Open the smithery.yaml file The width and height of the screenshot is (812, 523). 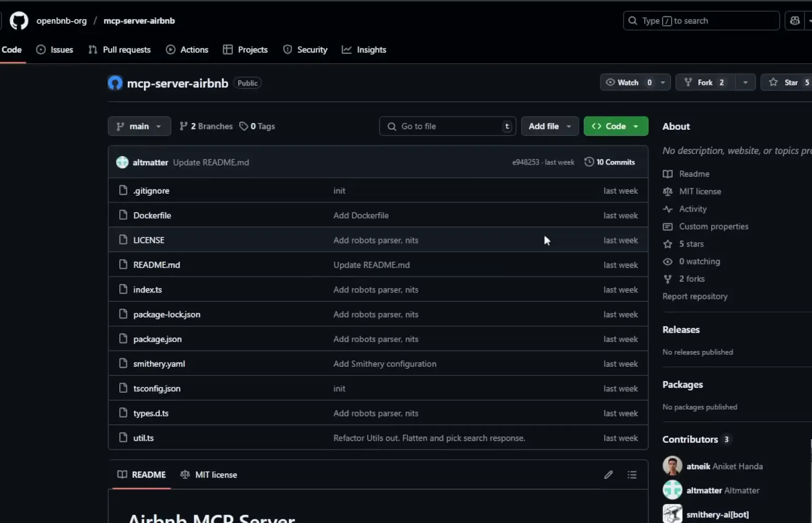(x=159, y=364)
